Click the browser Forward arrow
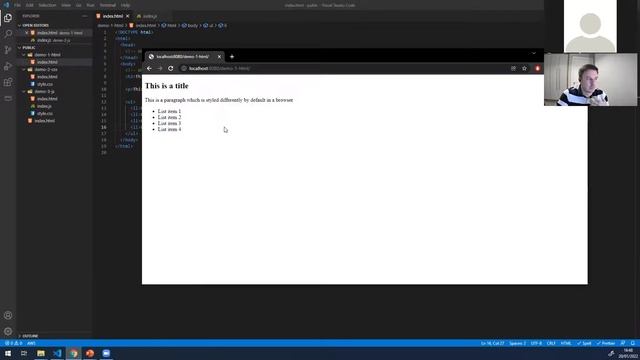The height and width of the screenshot is (360, 640). (x=160, y=68)
